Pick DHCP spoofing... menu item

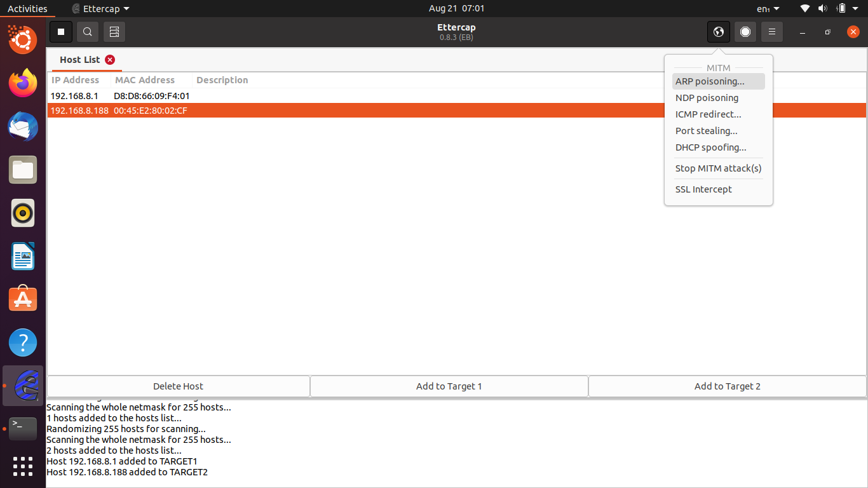pyautogui.click(x=718, y=147)
